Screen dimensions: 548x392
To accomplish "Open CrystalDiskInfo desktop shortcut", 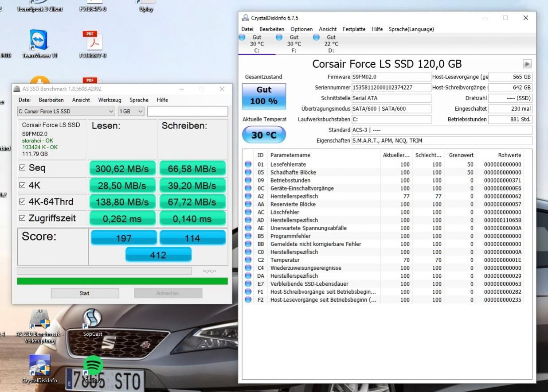I will coord(40,369).
